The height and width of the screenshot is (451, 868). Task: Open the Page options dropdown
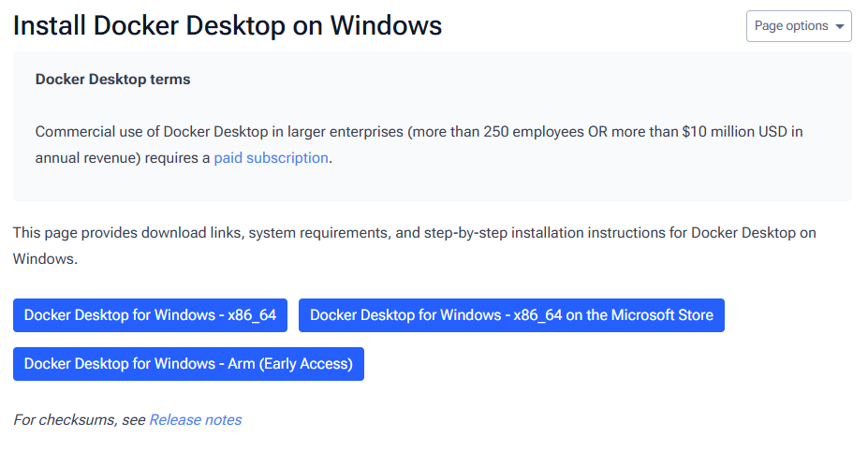pos(791,26)
